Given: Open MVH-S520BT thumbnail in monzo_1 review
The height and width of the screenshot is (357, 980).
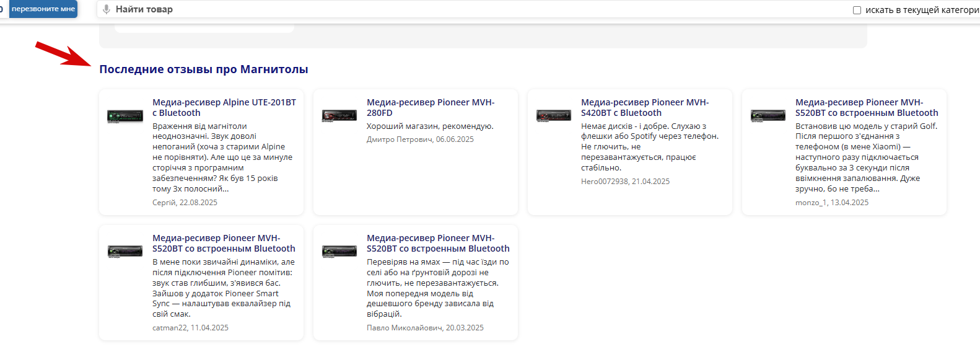Looking at the screenshot, I should (x=768, y=116).
